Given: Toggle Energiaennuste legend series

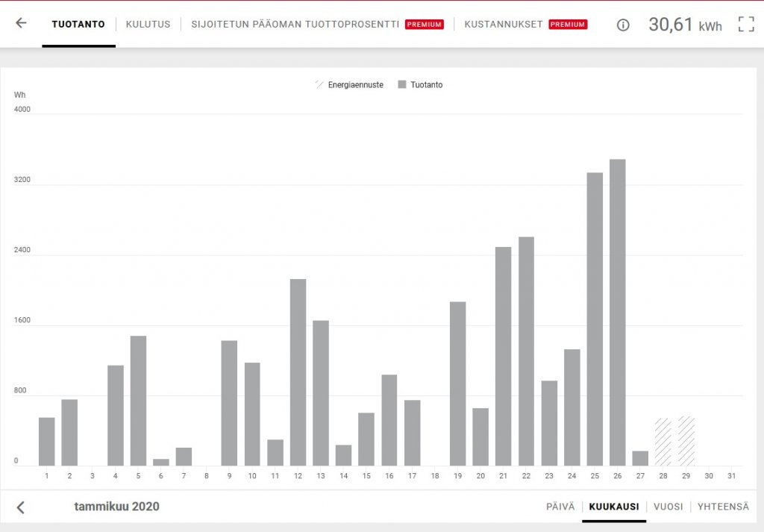Looking at the screenshot, I should (349, 85).
